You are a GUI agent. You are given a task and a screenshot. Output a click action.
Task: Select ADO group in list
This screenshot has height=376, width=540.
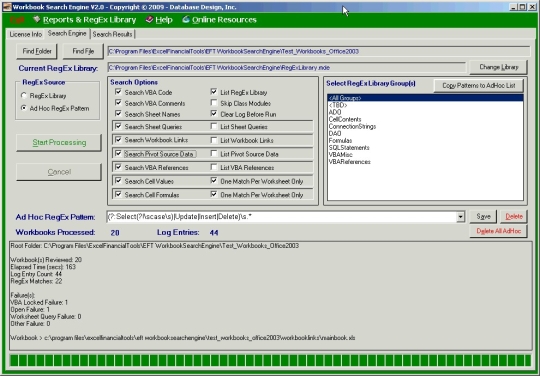[425, 112]
